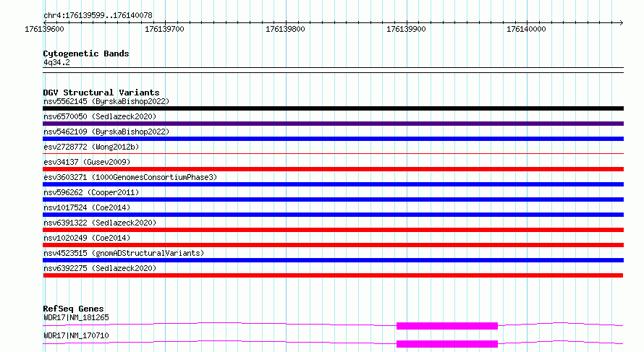This screenshot has height=352, width=644.
Task: Open the nsv6391322 (Sedlazeck2020) label
Action: point(100,223)
